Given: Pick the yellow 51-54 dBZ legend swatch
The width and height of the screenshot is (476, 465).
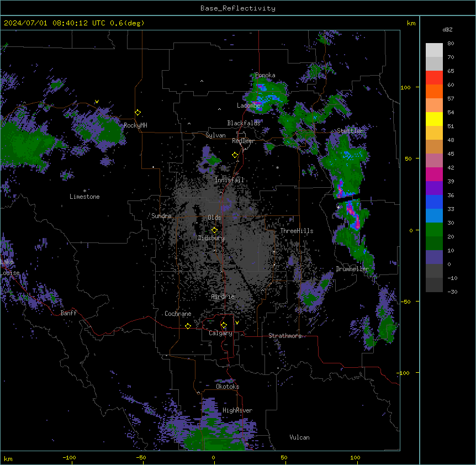Looking at the screenshot, I should [x=434, y=119].
